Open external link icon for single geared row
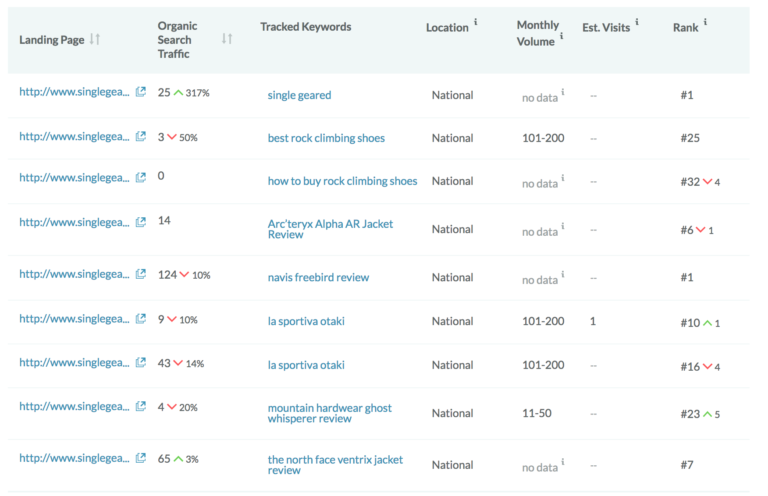This screenshot has height=496, width=768. 141,92
